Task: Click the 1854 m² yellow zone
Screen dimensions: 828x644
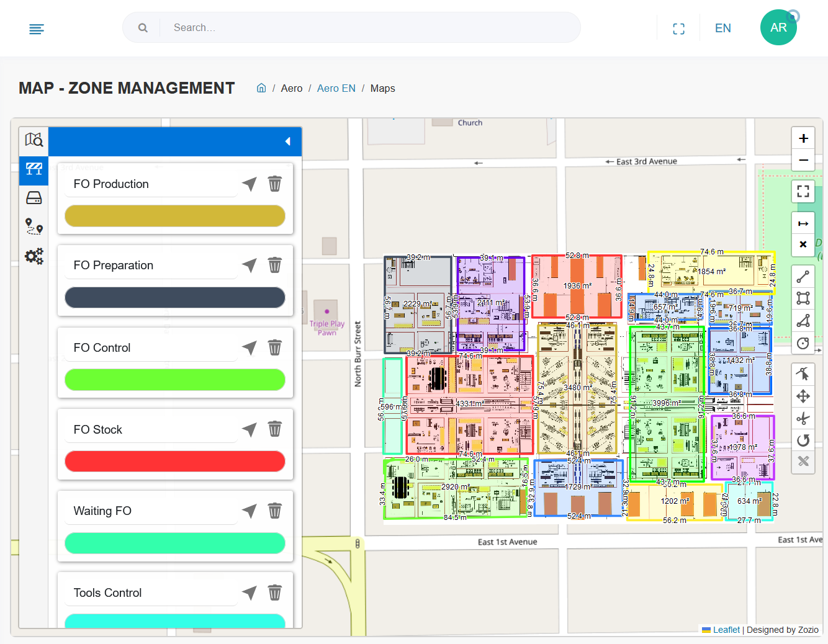Action: (711, 272)
